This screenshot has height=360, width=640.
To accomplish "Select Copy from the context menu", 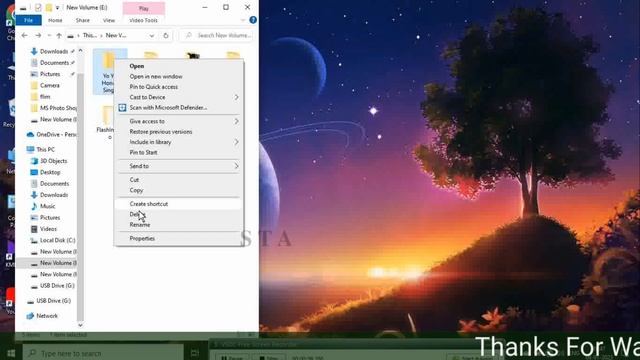I will (136, 190).
